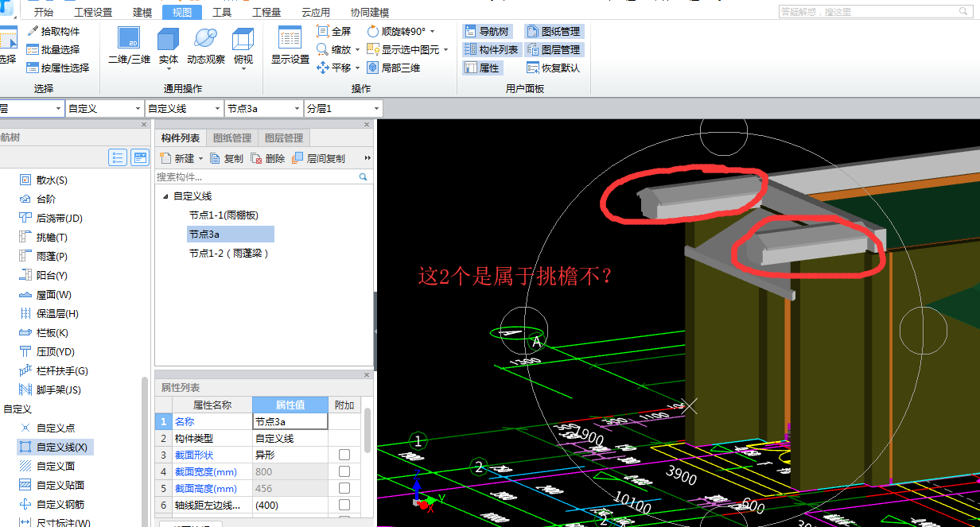
Task: Open 按属性选择 option
Action: point(58,68)
